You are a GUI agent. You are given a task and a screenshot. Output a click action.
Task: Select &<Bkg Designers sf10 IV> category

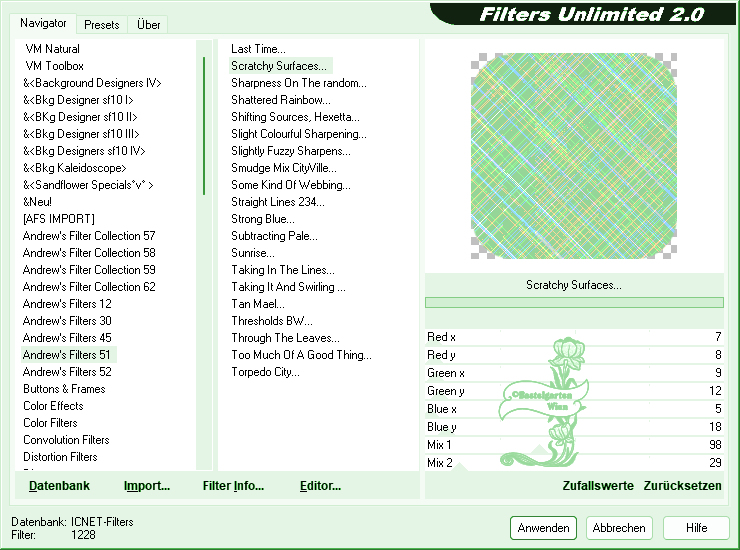[x=84, y=151]
